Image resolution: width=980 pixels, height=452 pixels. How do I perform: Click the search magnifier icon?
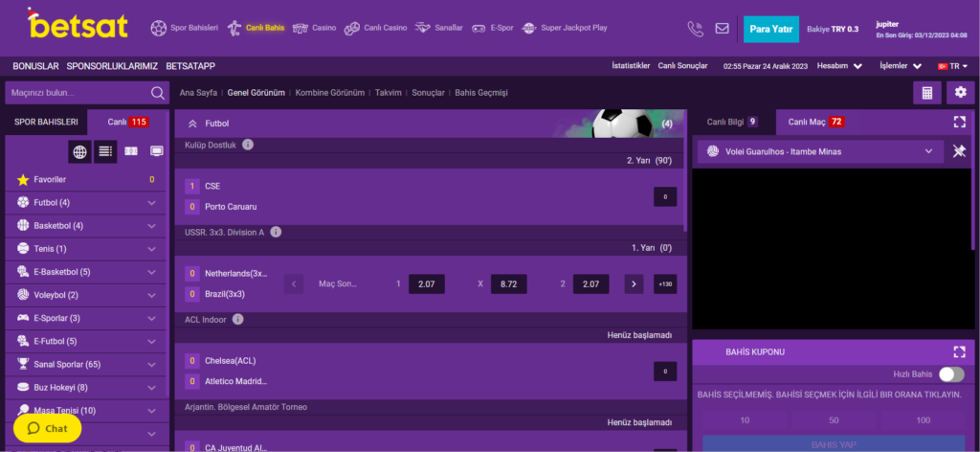(x=158, y=93)
